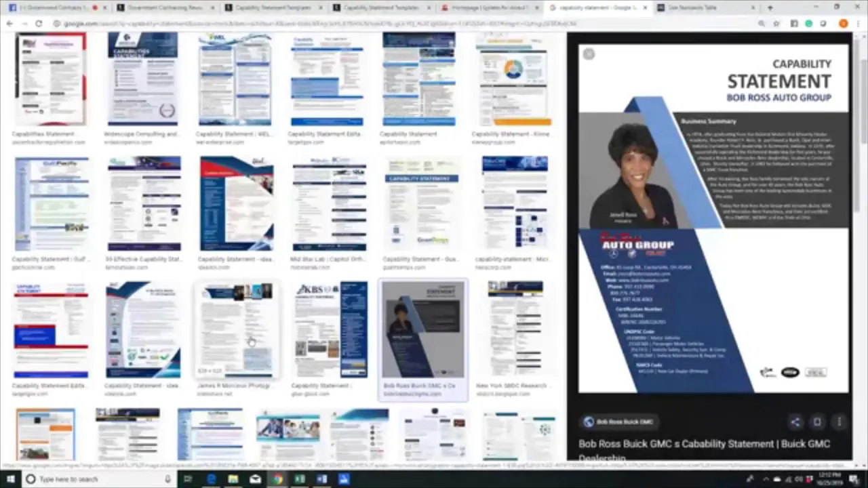Open Microsoft Edge from the taskbar
This screenshot has height=488, width=868.
click(x=211, y=479)
